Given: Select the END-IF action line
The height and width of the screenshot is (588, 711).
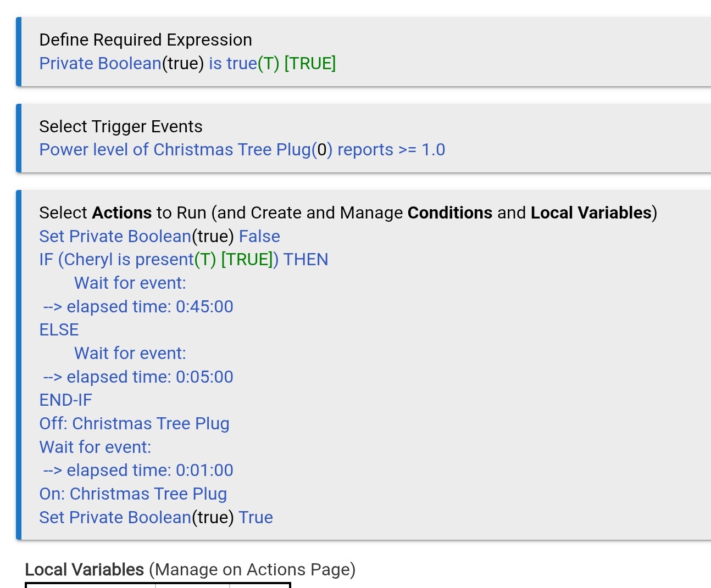Looking at the screenshot, I should click(x=66, y=400).
